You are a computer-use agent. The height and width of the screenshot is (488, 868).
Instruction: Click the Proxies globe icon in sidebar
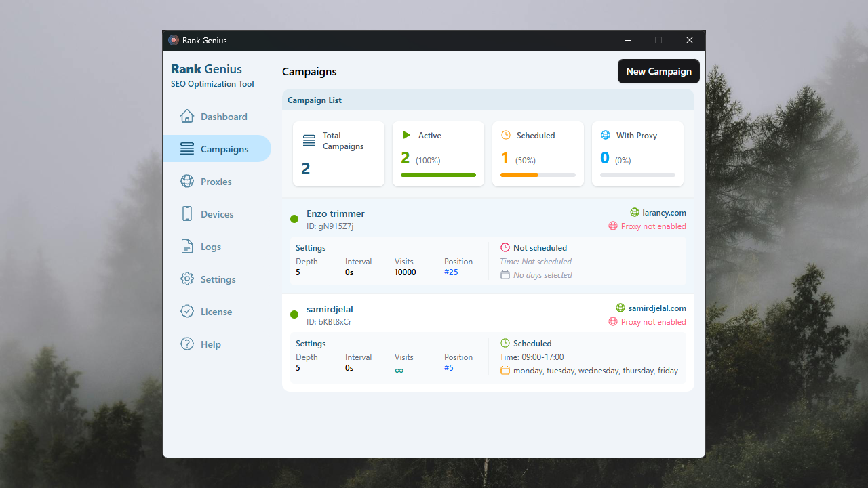187,182
